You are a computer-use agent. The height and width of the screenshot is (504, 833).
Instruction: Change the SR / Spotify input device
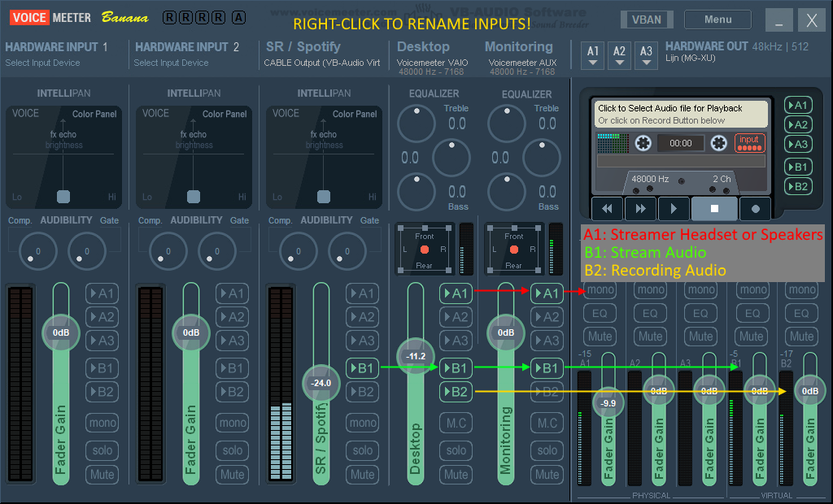[x=322, y=63]
